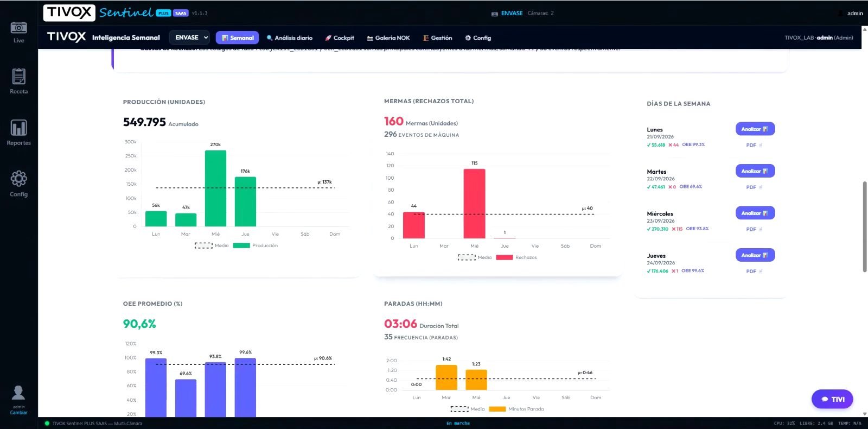Screen dimensions: 868x429
Task: Click the 176k Jueves production bar
Action: click(245, 201)
